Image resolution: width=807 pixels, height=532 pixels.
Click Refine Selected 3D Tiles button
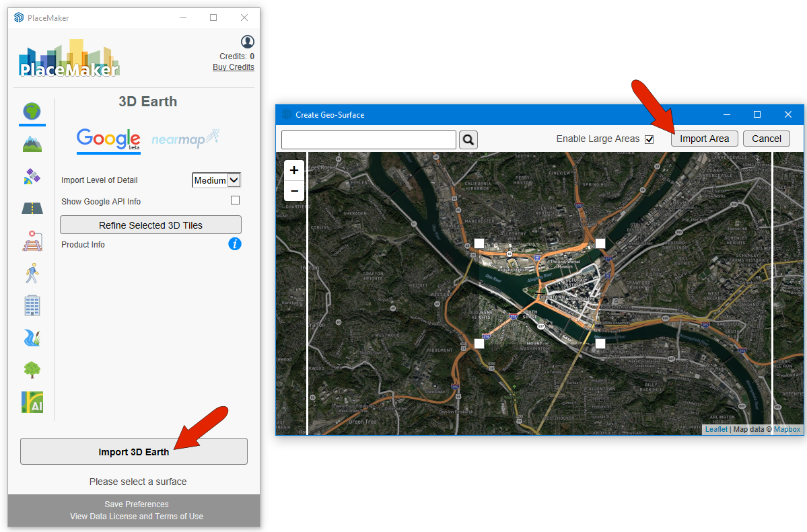[151, 225]
